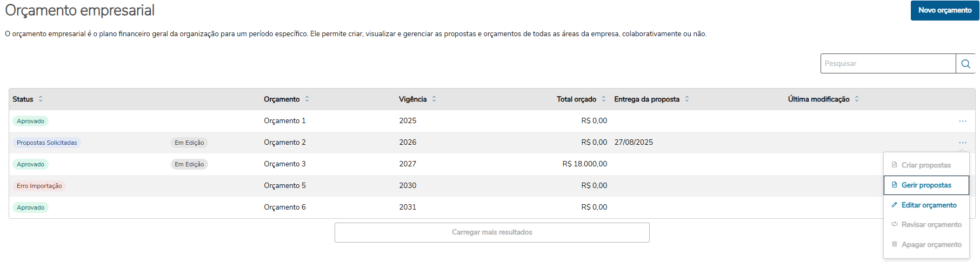Click Carregar mais resultados button
The height and width of the screenshot is (262, 980).
pyautogui.click(x=492, y=232)
